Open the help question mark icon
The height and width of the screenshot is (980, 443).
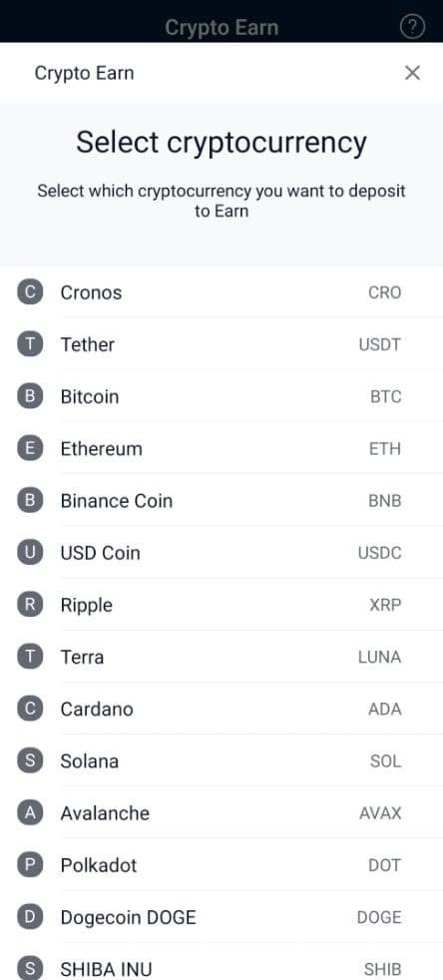click(412, 27)
